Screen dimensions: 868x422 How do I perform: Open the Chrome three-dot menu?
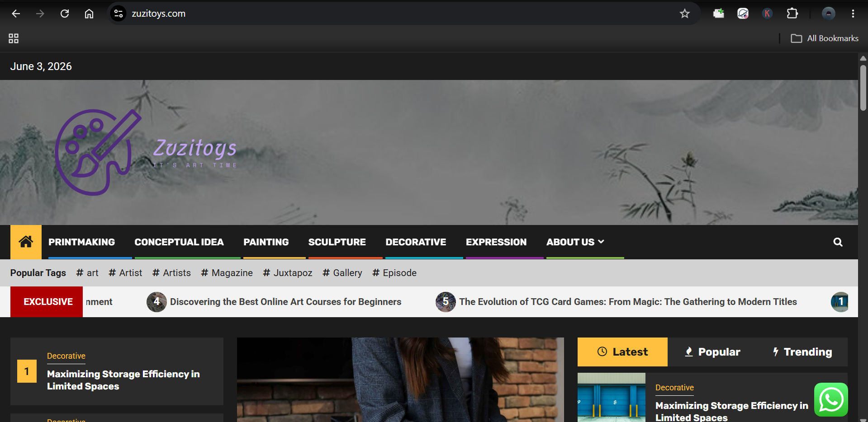click(x=853, y=14)
